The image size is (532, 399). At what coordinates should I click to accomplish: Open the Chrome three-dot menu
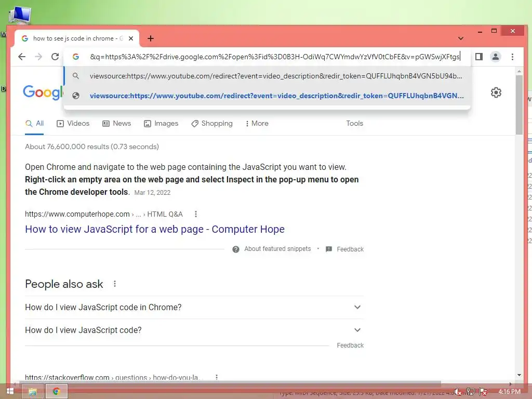(512, 57)
